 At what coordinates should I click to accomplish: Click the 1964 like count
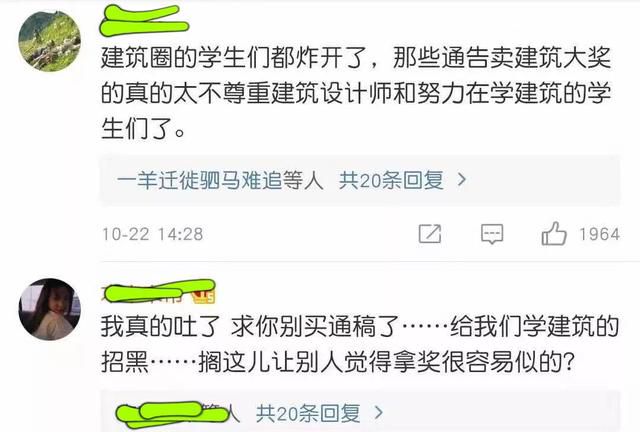[600, 234]
